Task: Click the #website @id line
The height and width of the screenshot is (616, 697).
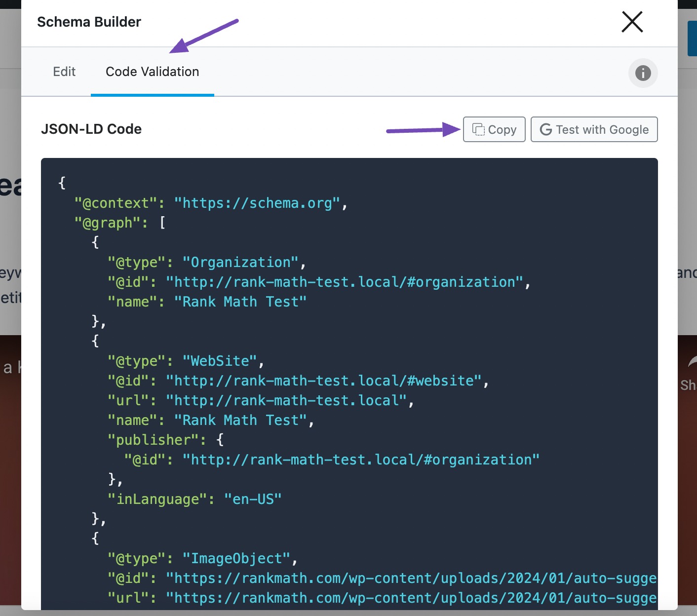Action: (298, 381)
